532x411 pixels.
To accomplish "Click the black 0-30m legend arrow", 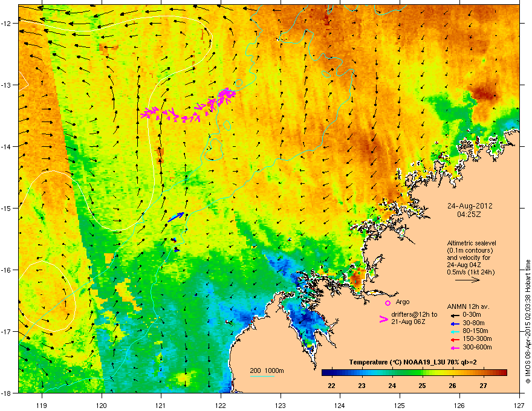I will click(x=454, y=315).
